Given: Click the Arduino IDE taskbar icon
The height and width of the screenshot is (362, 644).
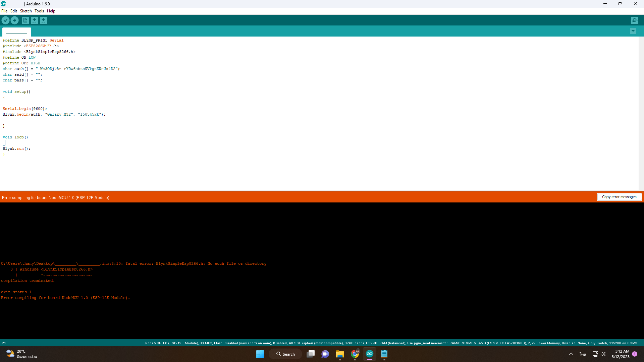Looking at the screenshot, I should 369,354.
